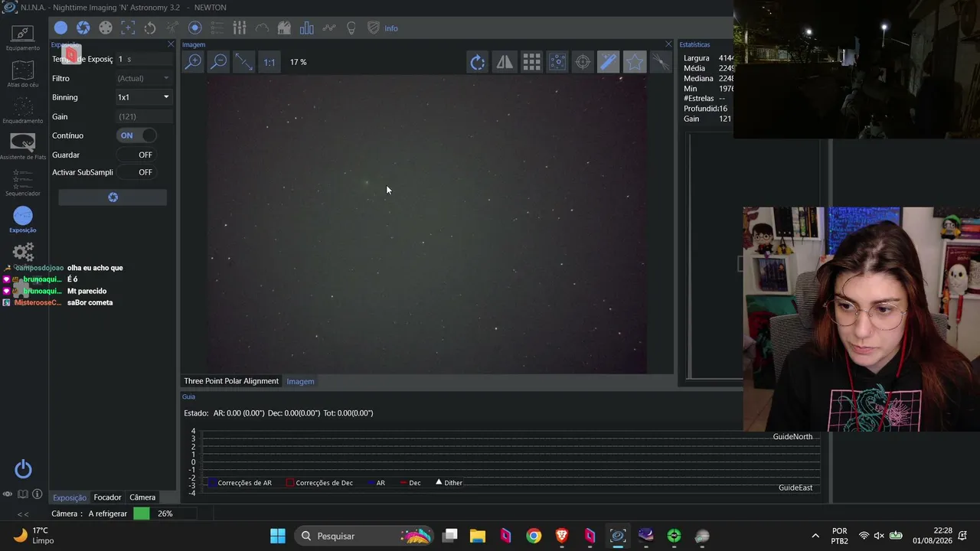This screenshot has width=980, height=551.
Task: Click the rotate image icon in image toolbar
Action: [478, 62]
